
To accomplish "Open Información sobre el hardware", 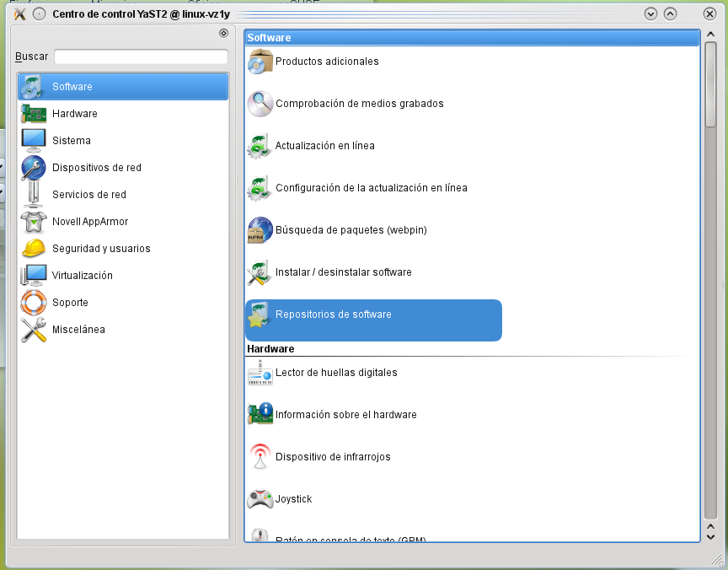I will [x=346, y=414].
